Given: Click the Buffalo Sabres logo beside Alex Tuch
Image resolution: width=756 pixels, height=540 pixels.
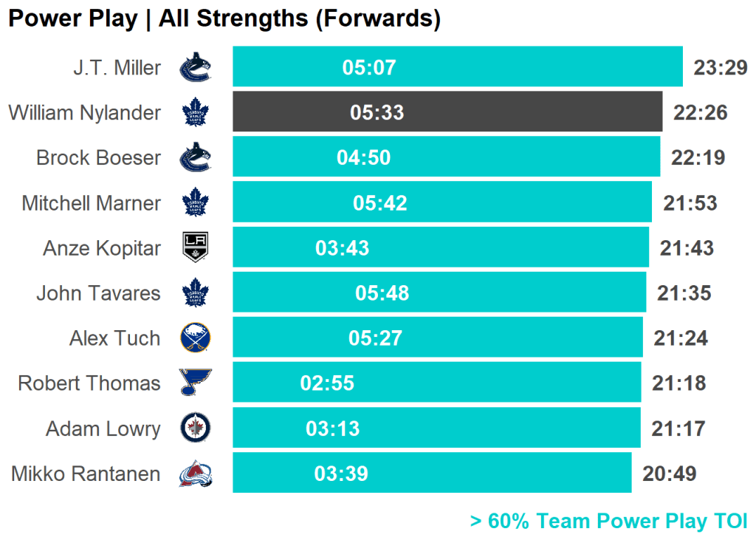Looking at the screenshot, I should point(196,338).
